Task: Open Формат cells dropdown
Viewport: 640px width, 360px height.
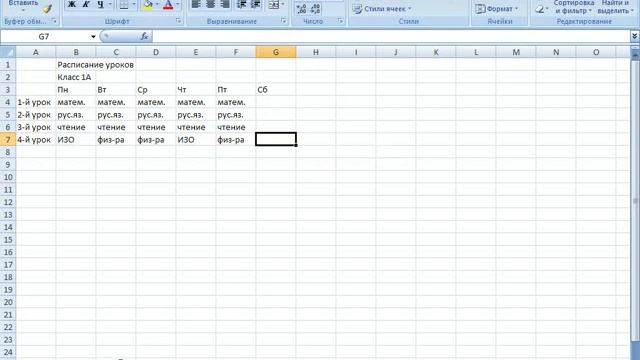Action: (497, 9)
